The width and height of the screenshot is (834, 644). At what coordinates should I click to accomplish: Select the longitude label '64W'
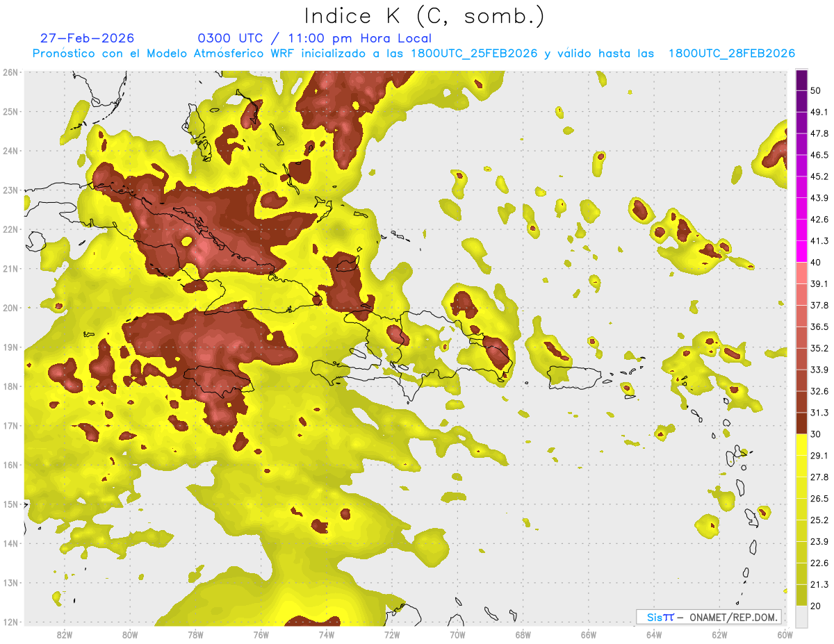point(654,635)
